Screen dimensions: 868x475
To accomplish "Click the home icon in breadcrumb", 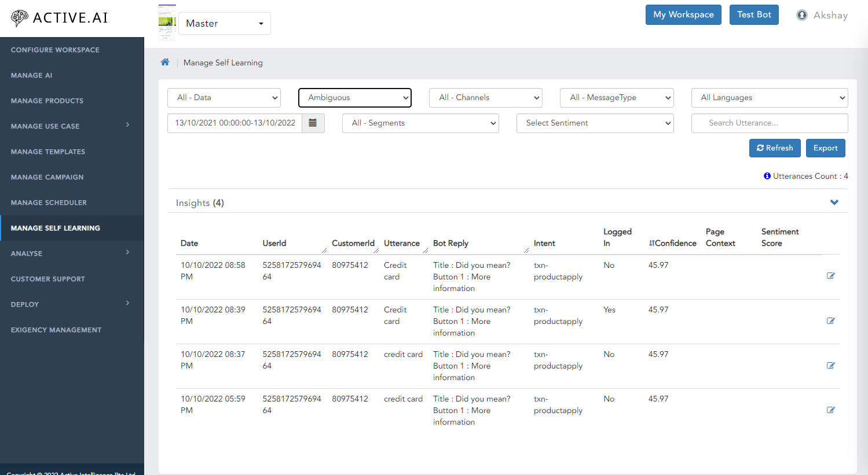I will coord(165,62).
